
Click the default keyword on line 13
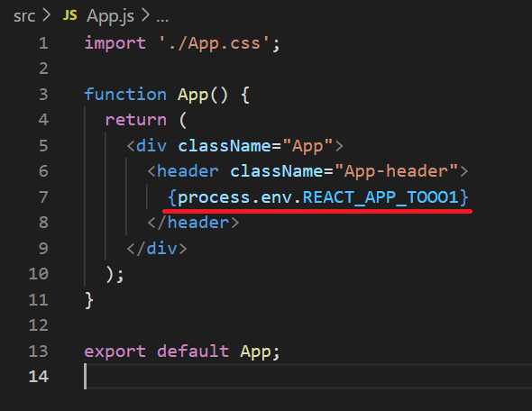193,352
